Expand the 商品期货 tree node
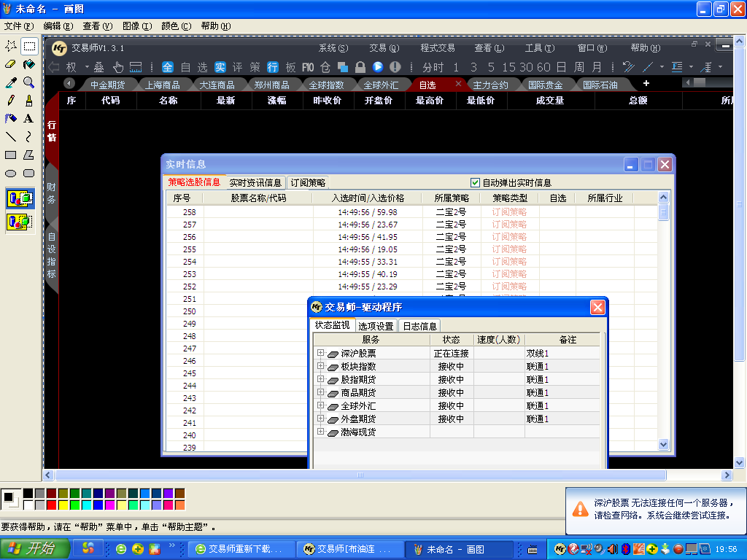 (x=320, y=393)
